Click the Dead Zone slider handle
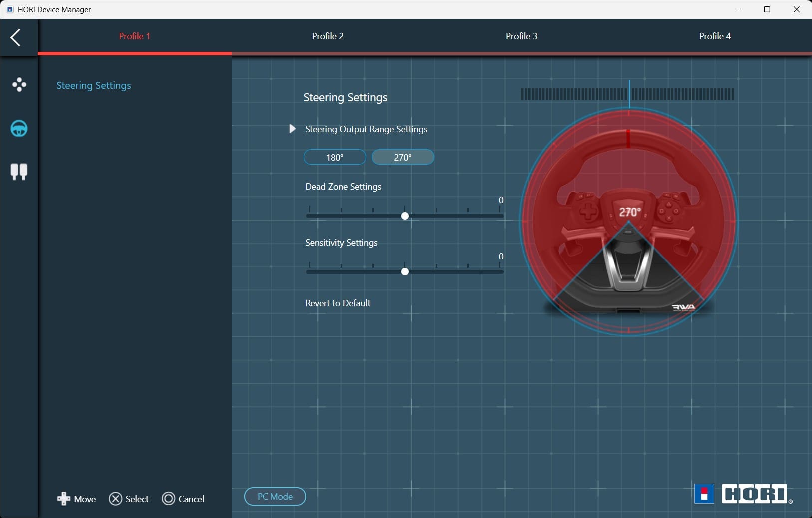812x518 pixels. click(405, 216)
